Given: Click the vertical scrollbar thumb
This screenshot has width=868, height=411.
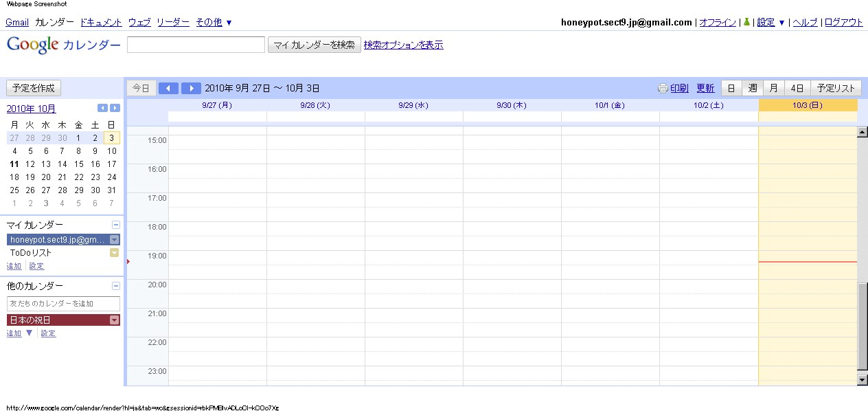Looking at the screenshot, I should click(862, 326).
